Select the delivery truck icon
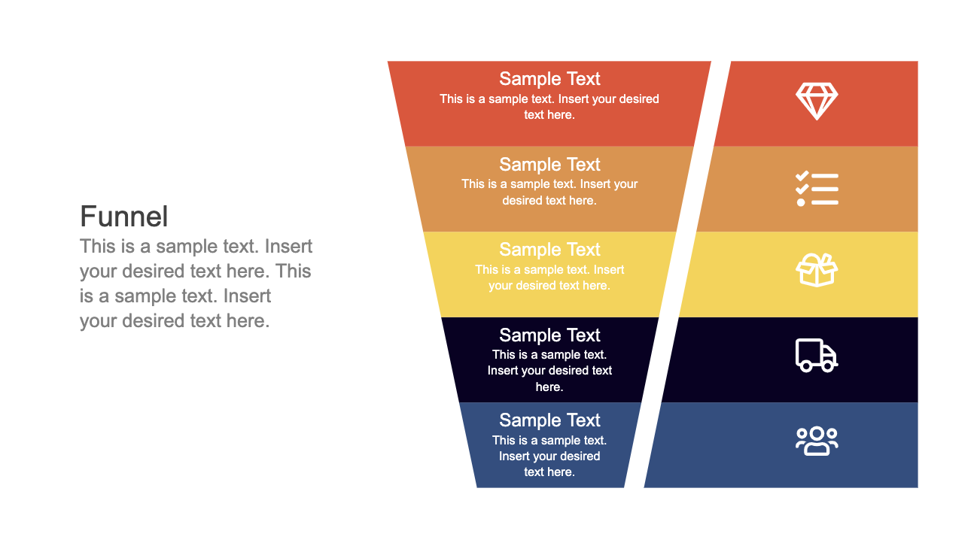The image size is (980, 552). (x=817, y=355)
